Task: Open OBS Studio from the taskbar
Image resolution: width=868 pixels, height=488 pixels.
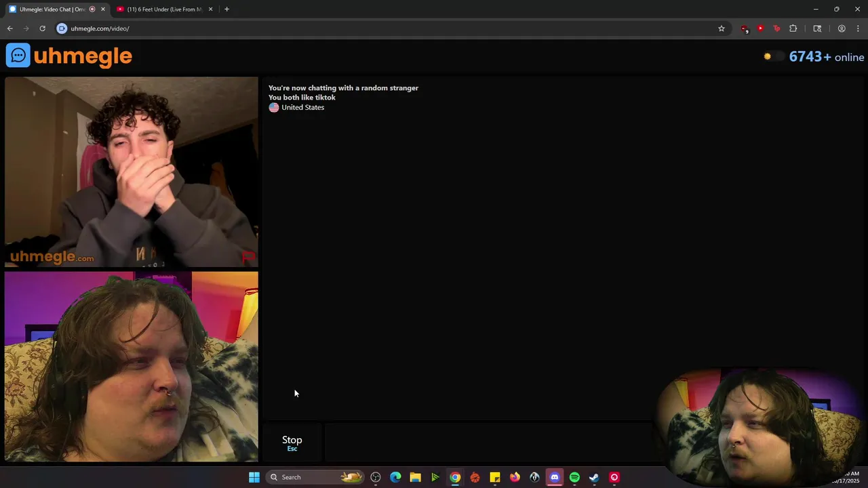Action: click(x=376, y=477)
